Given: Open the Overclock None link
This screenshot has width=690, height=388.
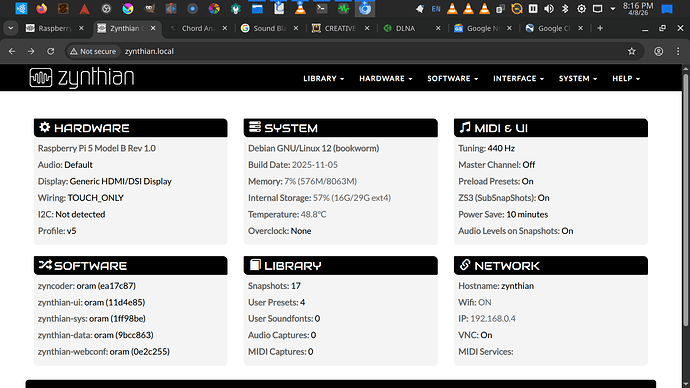Looking at the screenshot, I should (301, 231).
